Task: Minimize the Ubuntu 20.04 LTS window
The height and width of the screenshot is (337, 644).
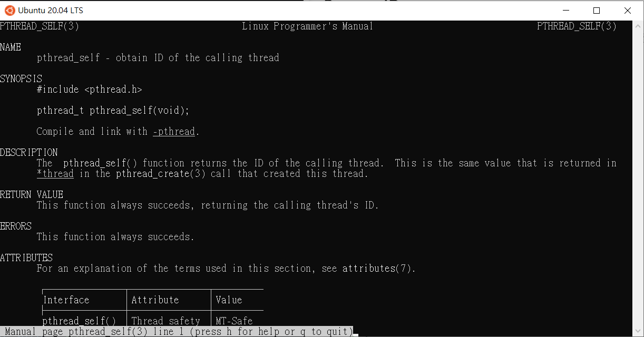Action: [566, 10]
